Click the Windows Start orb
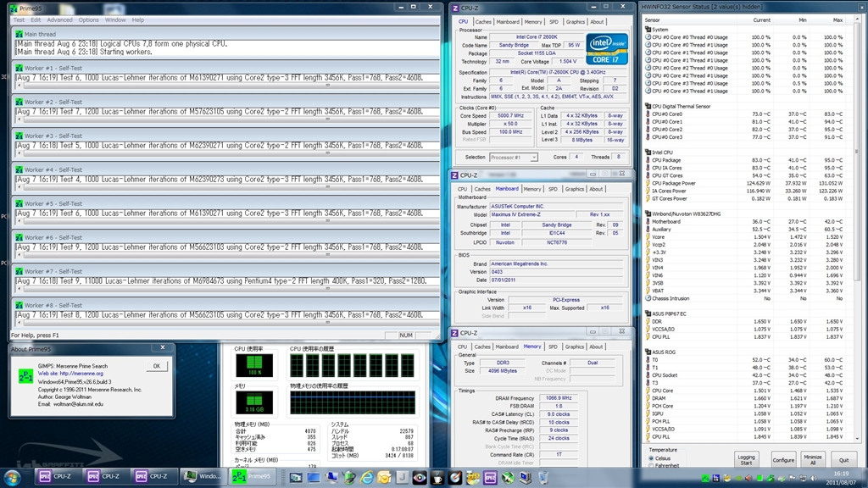The width and height of the screenshot is (868, 488). coord(13,476)
